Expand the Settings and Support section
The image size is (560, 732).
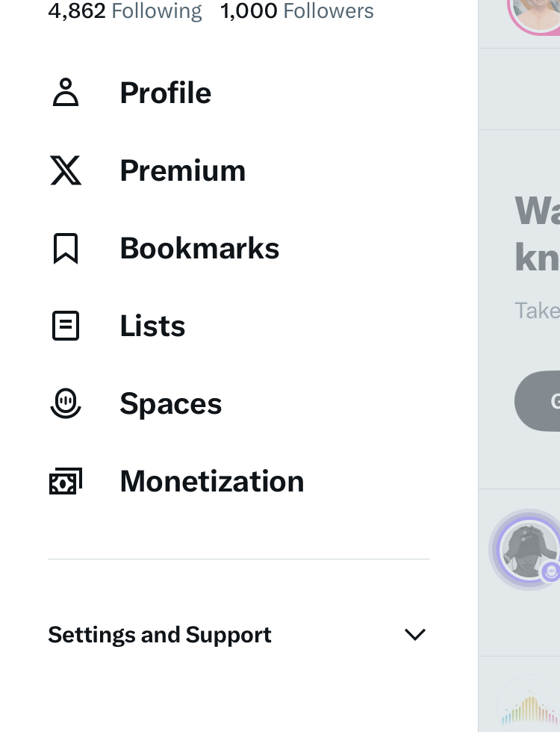[x=160, y=634]
